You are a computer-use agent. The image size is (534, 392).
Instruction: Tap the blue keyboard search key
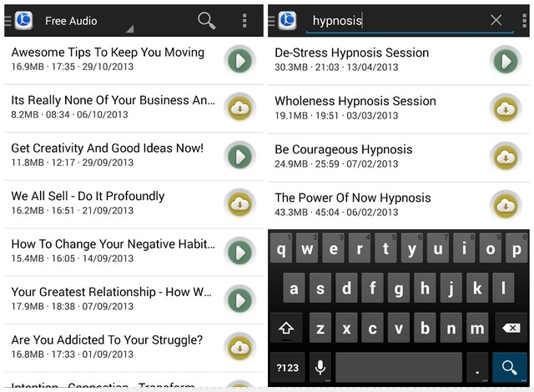coord(510,368)
